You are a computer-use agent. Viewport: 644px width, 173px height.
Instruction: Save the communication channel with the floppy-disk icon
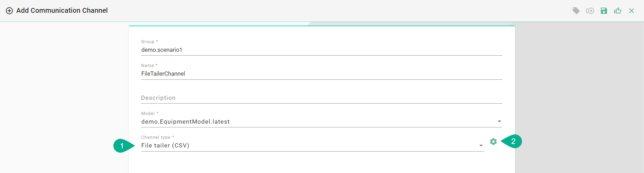[604, 11]
